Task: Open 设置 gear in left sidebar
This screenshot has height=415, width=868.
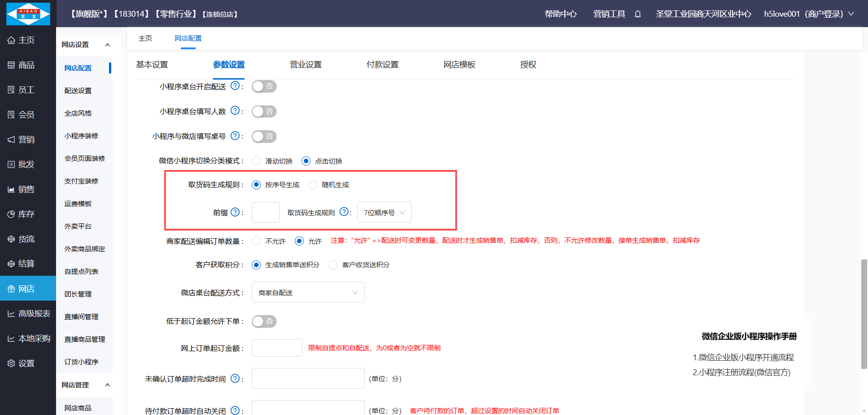Action: coord(11,363)
